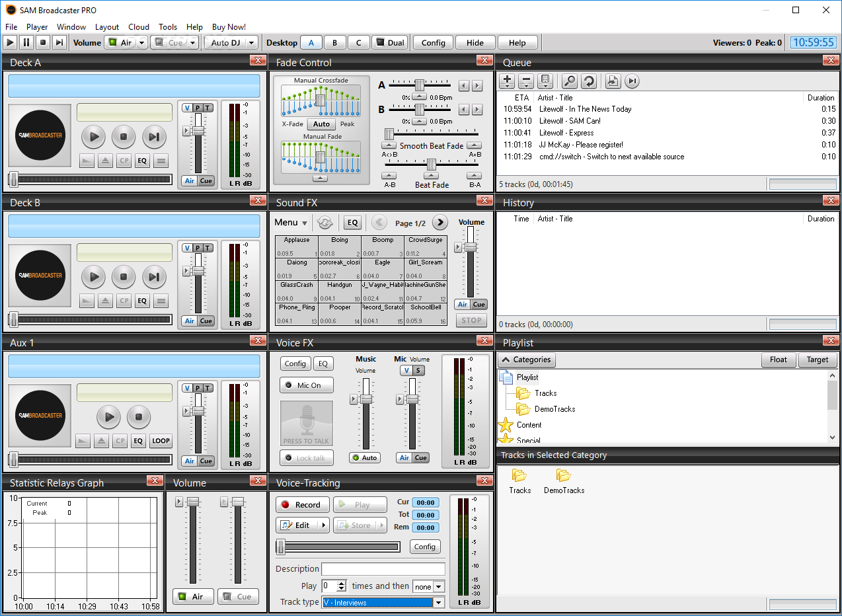842x616 pixels.
Task: Click the Remove tracks minus icon in Queue
Action: (x=526, y=81)
